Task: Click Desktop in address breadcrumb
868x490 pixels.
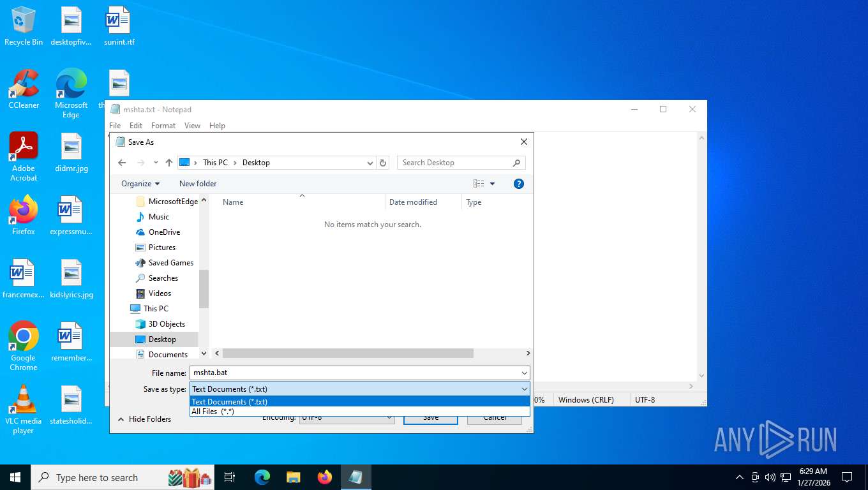Action: tap(256, 163)
